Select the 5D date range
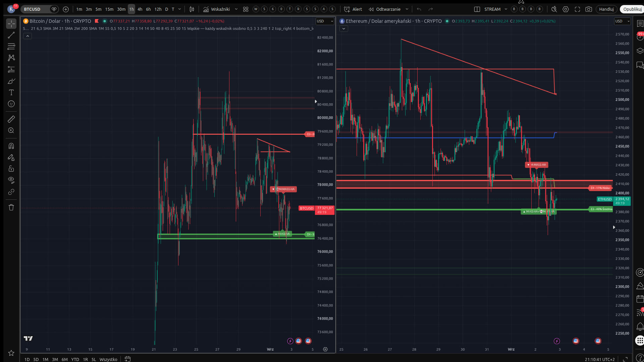Viewport: 644px width, 362px height. pyautogui.click(x=36, y=359)
